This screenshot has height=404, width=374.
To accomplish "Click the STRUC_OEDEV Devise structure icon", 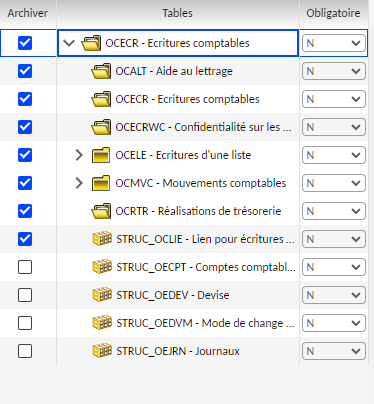I will [102, 295].
